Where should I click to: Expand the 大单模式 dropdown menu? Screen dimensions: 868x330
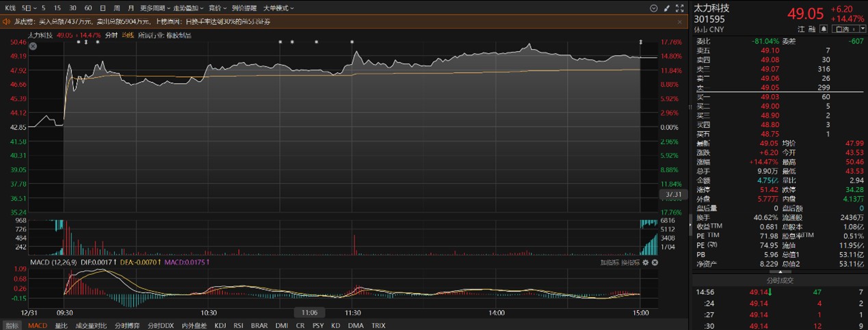(278, 8)
